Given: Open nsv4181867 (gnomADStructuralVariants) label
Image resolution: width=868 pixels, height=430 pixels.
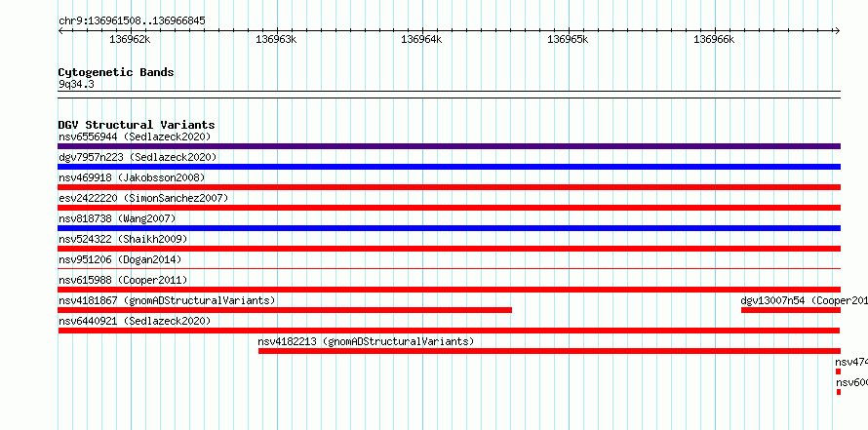Looking at the screenshot, I should [167, 300].
